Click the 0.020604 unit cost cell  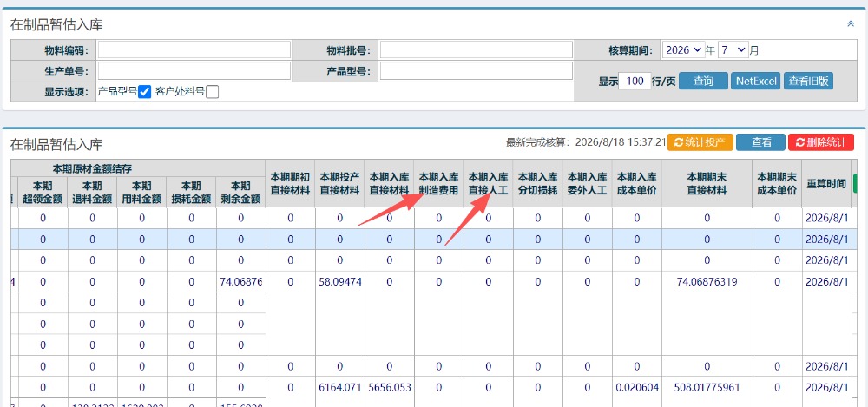coord(636,387)
